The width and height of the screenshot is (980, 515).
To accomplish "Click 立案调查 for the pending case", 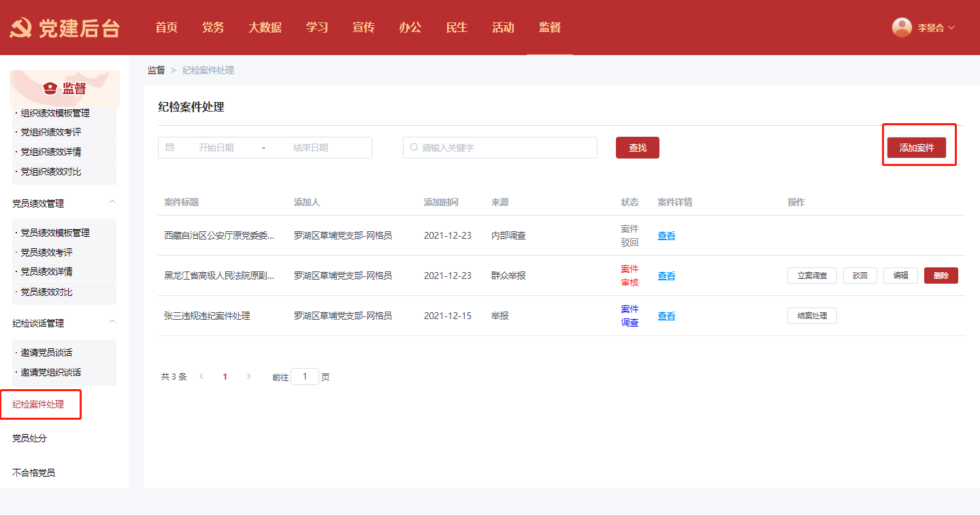I will point(812,276).
